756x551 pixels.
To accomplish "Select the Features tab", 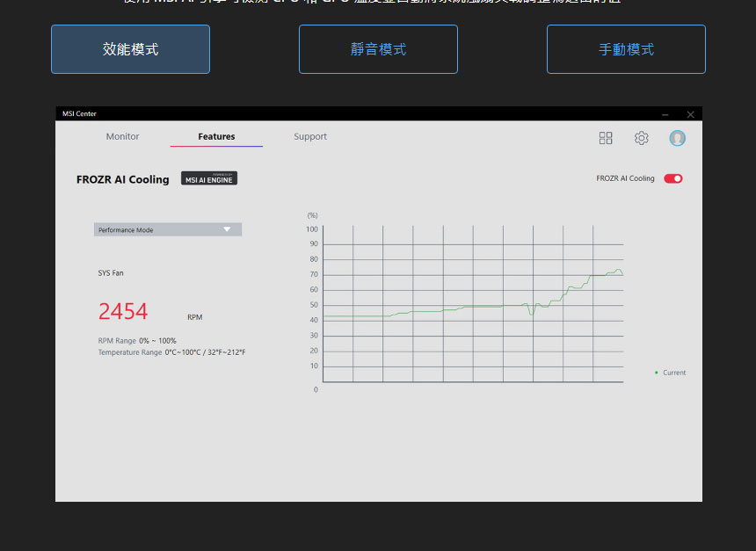I will coord(216,136).
